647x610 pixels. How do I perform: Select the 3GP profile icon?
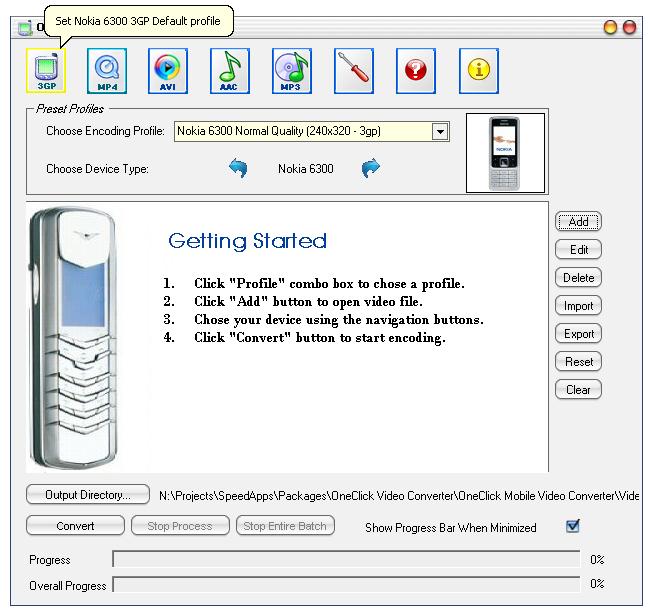[46, 71]
